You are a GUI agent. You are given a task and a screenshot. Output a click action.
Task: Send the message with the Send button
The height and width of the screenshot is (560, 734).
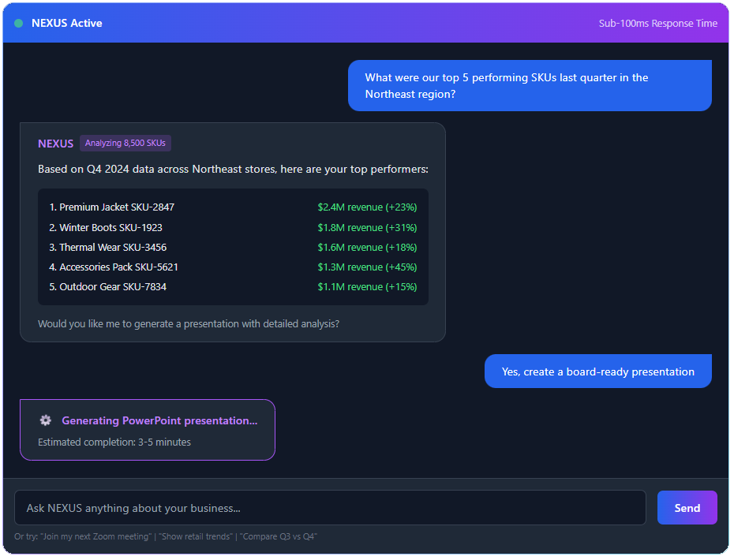687,508
